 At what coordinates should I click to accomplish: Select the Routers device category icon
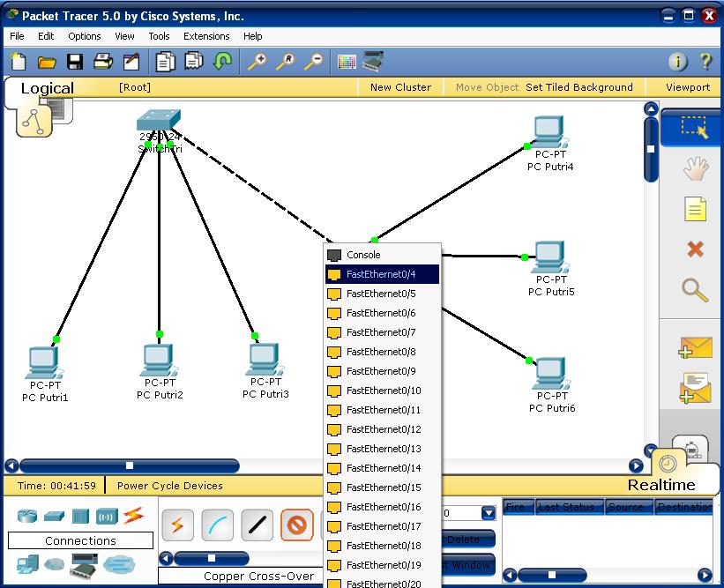click(x=27, y=516)
